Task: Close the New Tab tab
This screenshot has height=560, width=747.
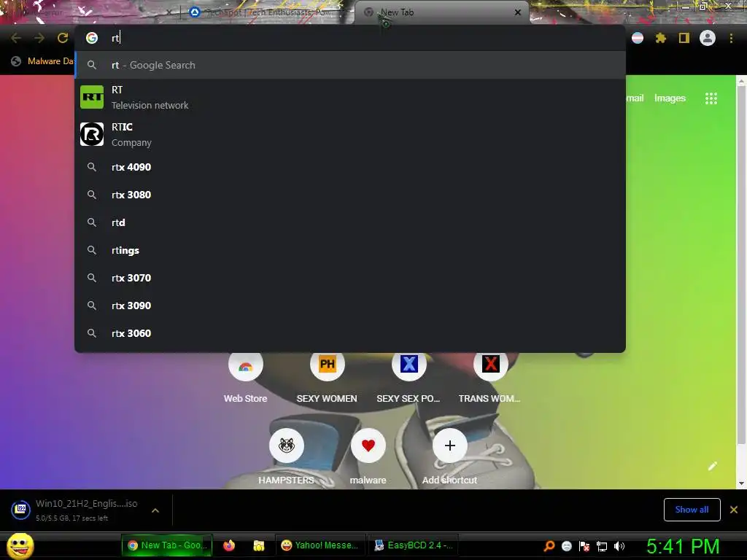Action: [x=518, y=12]
